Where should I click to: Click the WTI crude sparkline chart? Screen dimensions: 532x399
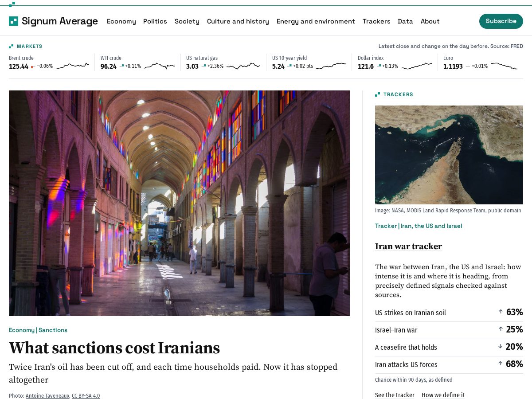tap(160, 66)
